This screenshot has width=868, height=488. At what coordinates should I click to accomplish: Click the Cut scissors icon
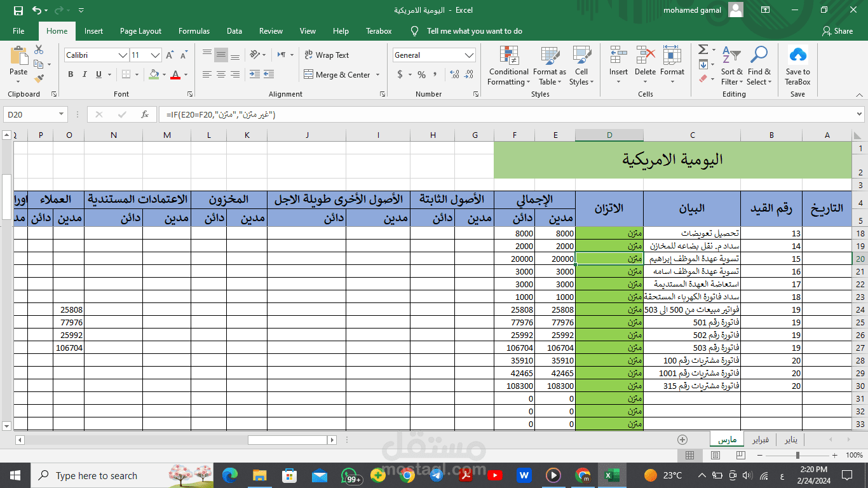39,50
